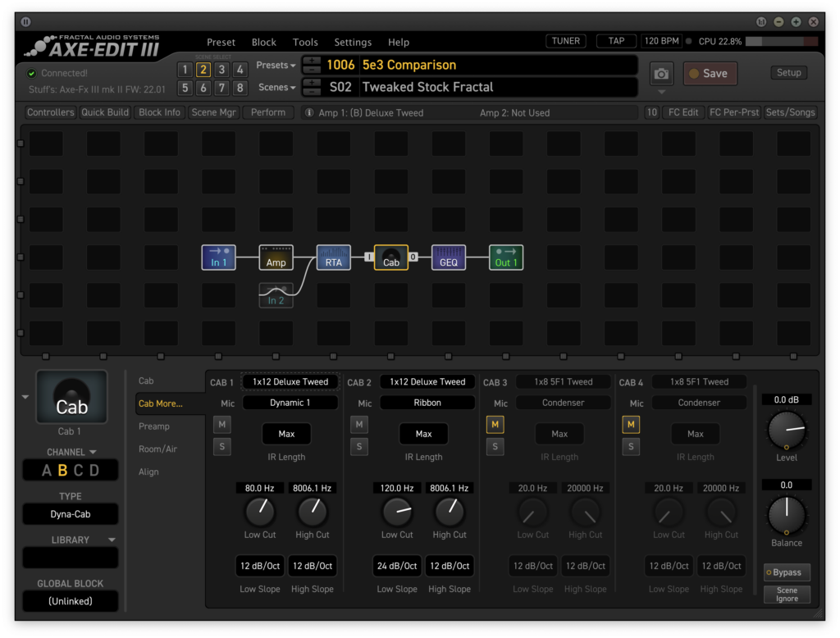This screenshot has height=638, width=840.
Task: Switch to the Align page
Action: [149, 472]
